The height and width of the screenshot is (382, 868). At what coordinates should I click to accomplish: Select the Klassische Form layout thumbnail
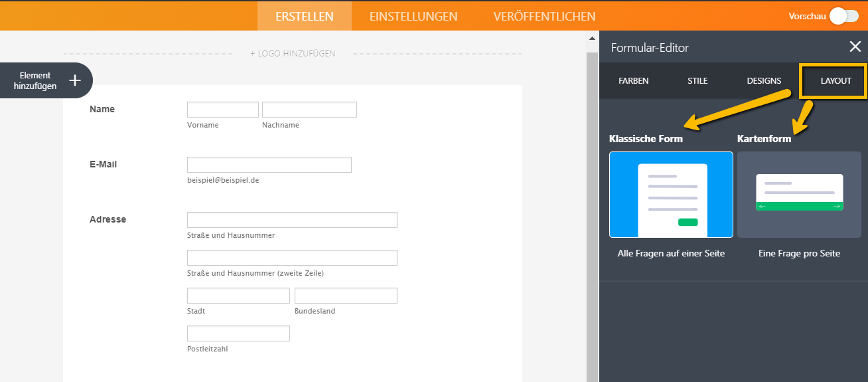tap(671, 195)
